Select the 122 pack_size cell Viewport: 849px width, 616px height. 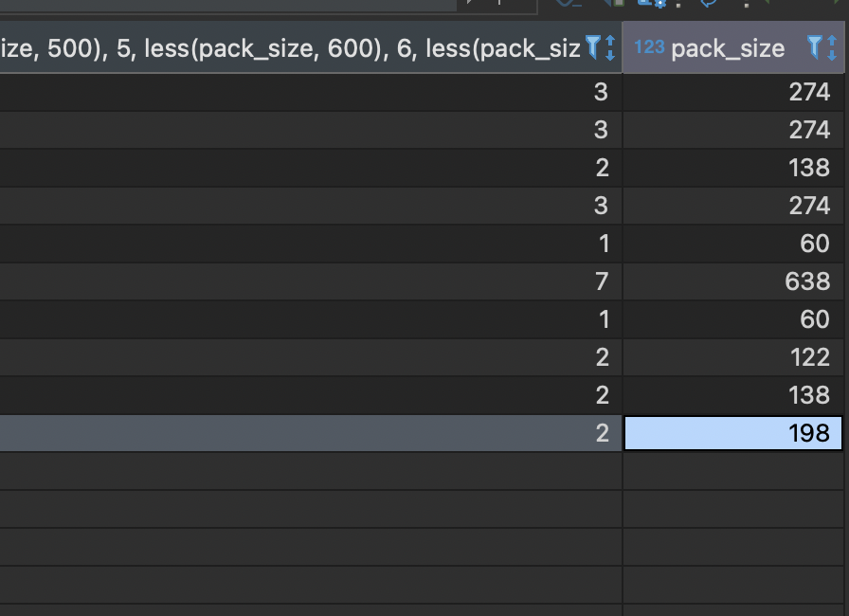click(733, 357)
